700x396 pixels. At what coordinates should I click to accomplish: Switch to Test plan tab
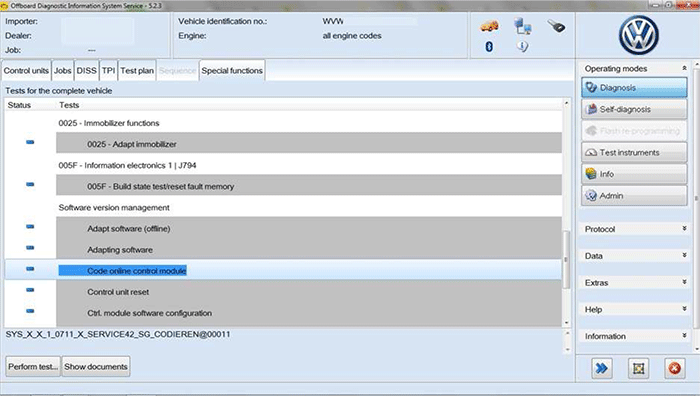coord(137,71)
